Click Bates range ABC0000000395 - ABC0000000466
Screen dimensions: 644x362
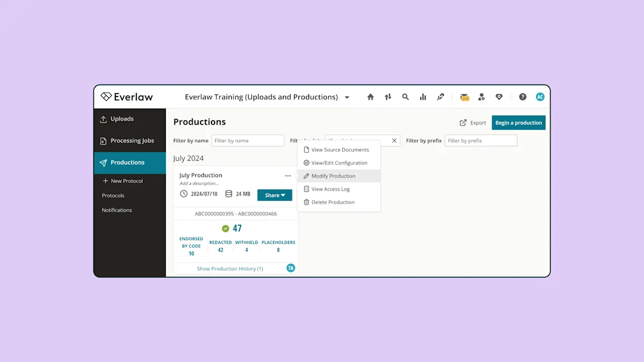tap(236, 213)
